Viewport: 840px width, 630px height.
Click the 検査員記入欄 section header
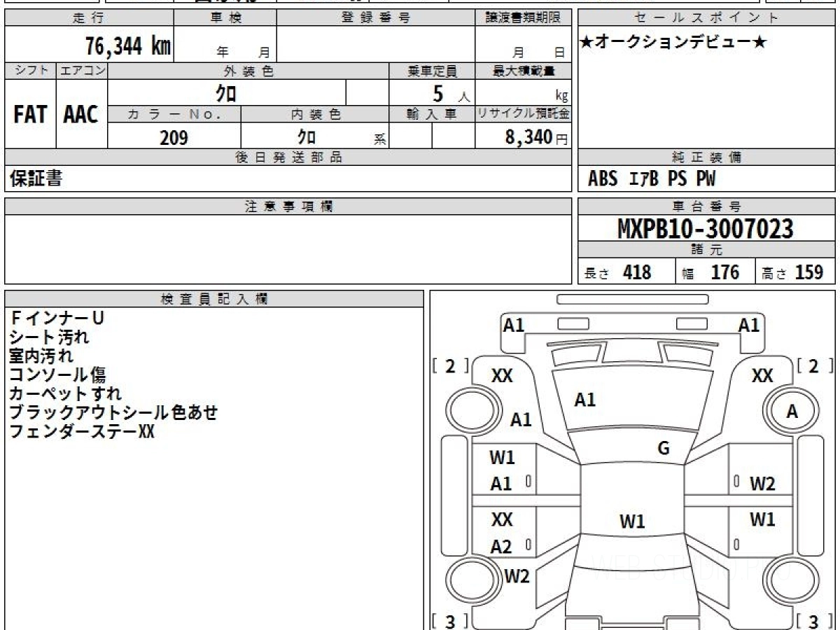[214, 299]
